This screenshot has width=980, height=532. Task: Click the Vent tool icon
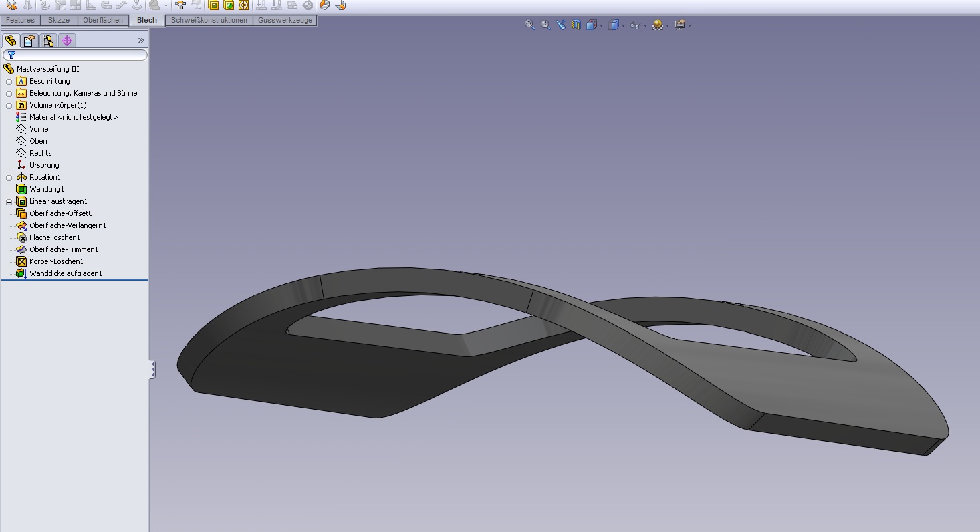(244, 5)
